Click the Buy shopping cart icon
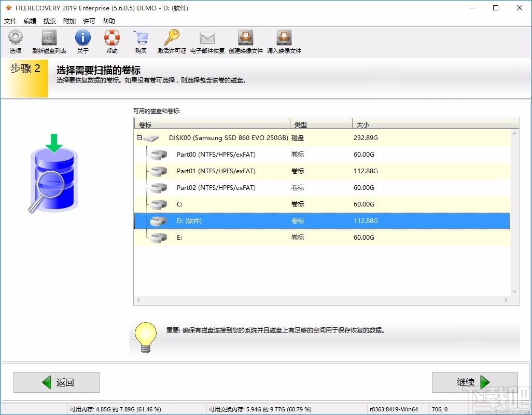The image size is (532, 415). pyautogui.click(x=141, y=38)
